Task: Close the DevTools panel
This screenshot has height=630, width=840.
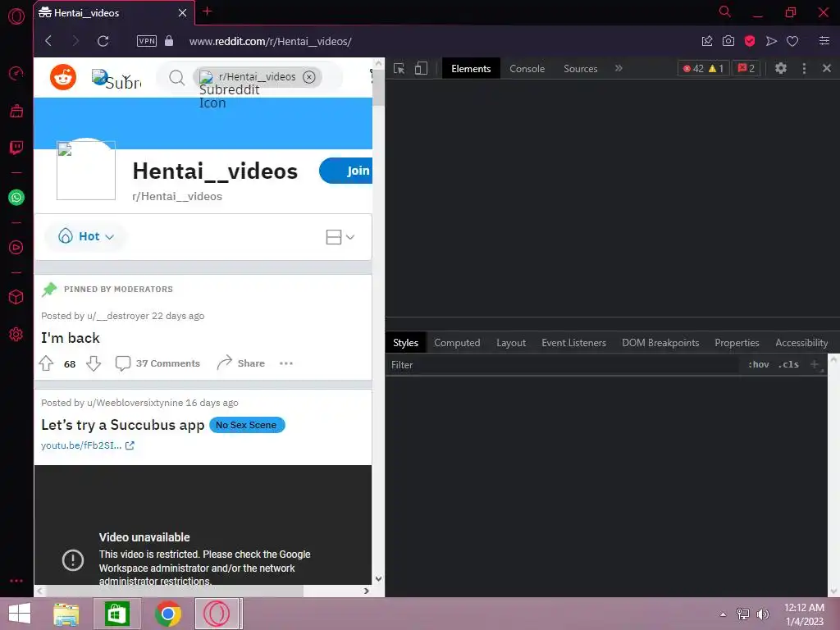Action: pyautogui.click(x=827, y=68)
